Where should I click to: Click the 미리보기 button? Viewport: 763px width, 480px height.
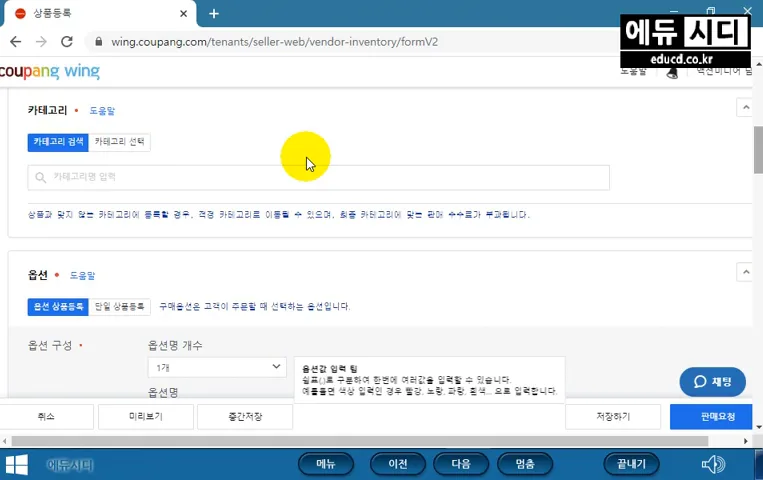145,417
